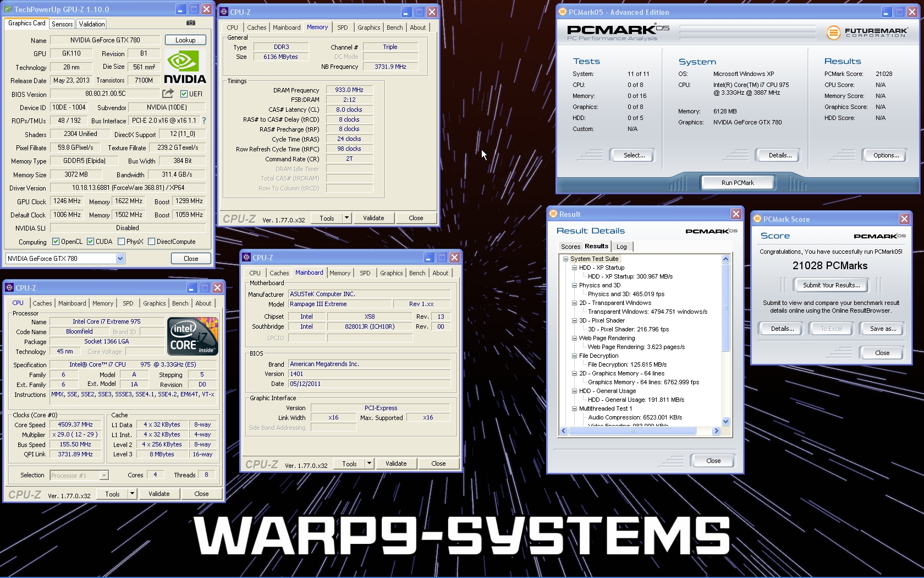Switch to the Validation tab in GPU-Z
This screenshot has height=578, width=924.
[x=92, y=24]
